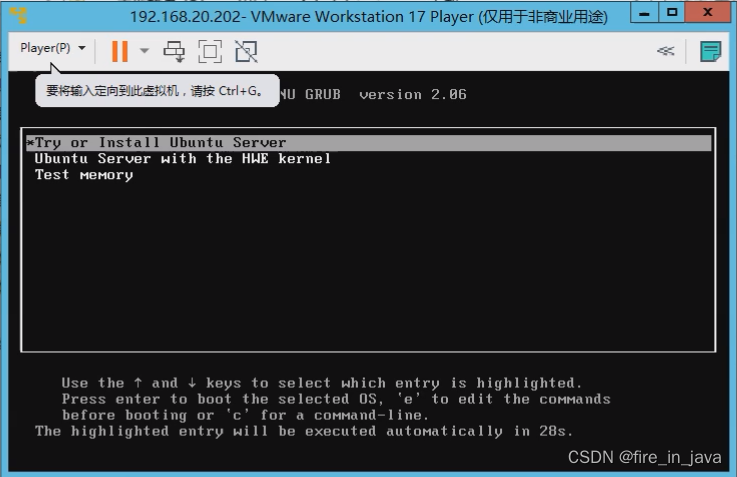The width and height of the screenshot is (737, 477).
Task: Select the 'Test memory' entry
Action: point(84,175)
